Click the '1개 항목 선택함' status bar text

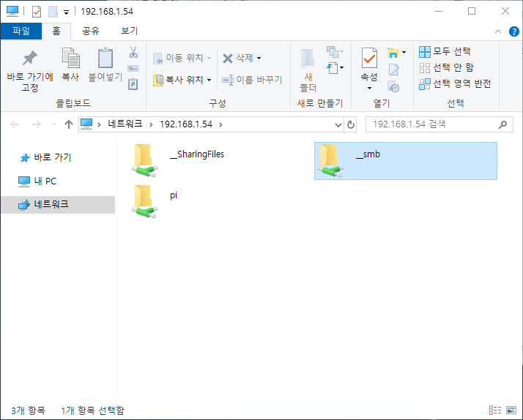click(x=93, y=410)
